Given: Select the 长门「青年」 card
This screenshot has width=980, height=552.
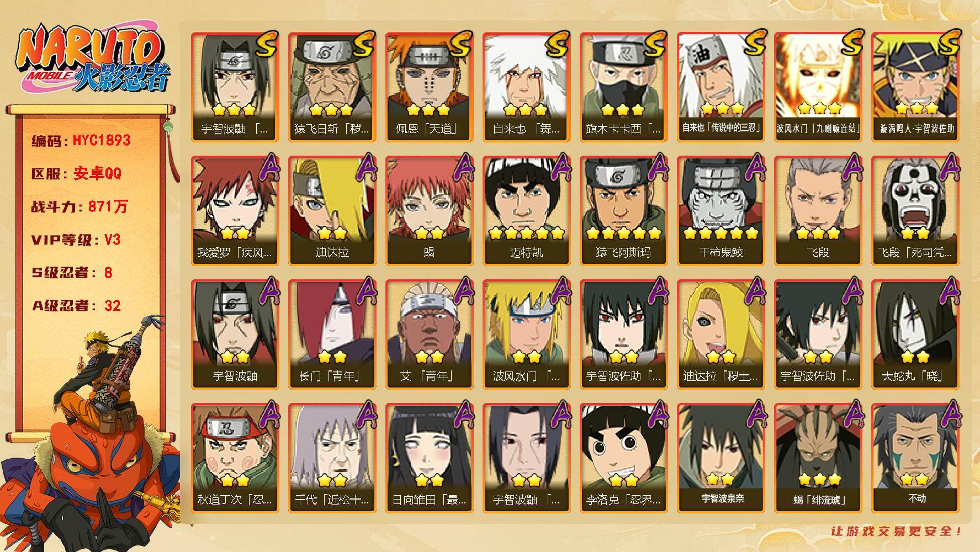Looking at the screenshot, I should [332, 335].
